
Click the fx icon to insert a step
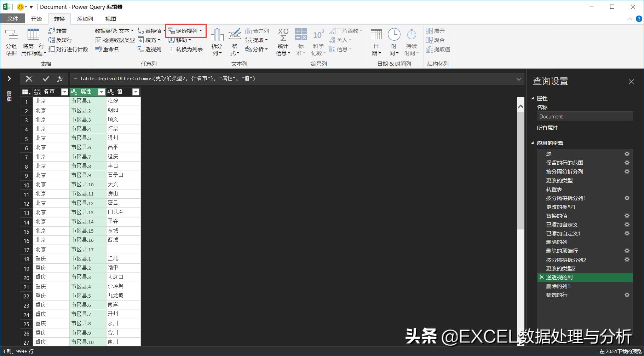coord(59,78)
